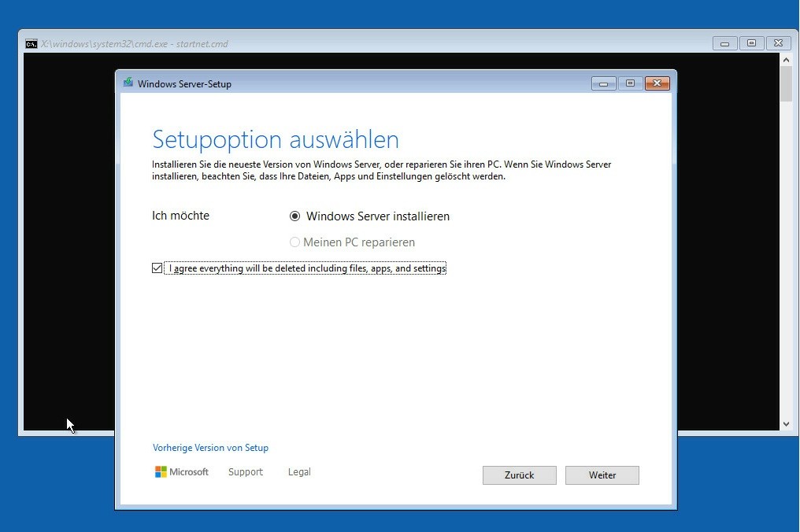Screen dimensions: 800x532
Task: Open the Support link
Action: pos(246,472)
